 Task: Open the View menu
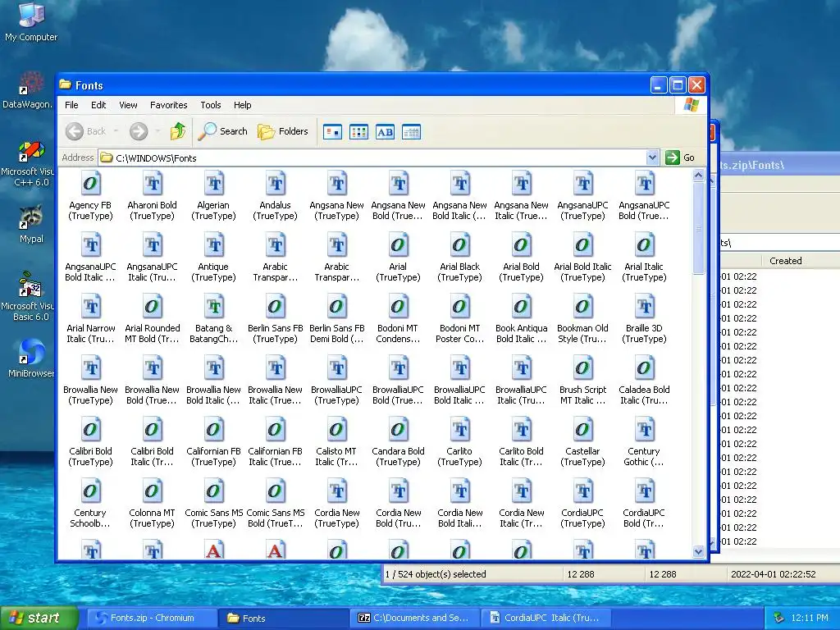coord(128,105)
